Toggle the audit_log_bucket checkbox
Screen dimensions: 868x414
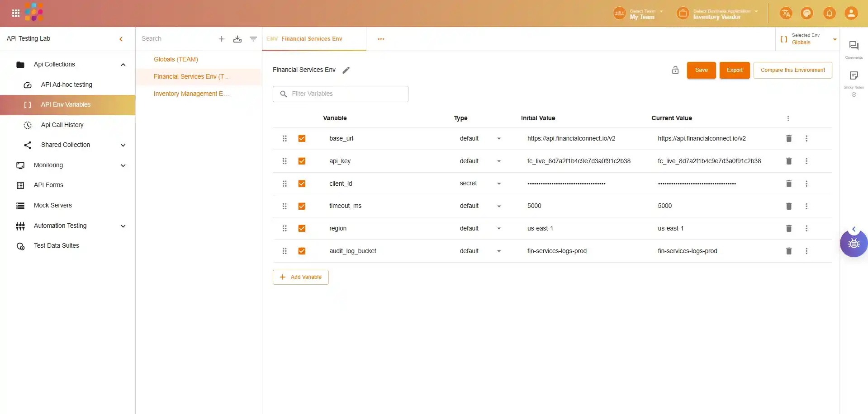(302, 251)
